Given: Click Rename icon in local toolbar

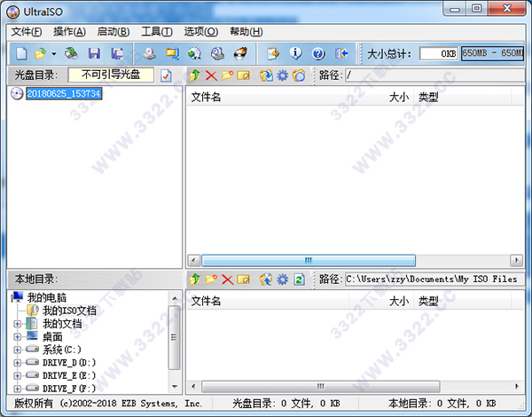Looking at the screenshot, I should 243,279.
